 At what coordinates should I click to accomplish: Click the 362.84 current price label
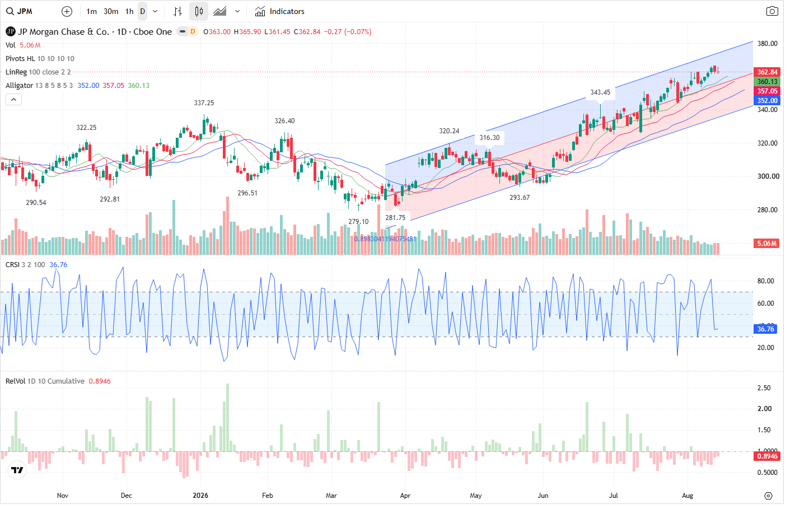[x=768, y=72]
